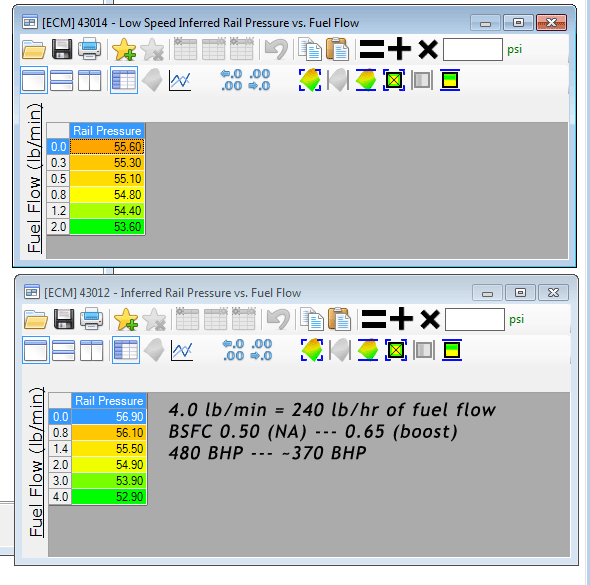Click Rail Pressure header in 43012 table
This screenshot has height=585, width=590.
pos(109,401)
